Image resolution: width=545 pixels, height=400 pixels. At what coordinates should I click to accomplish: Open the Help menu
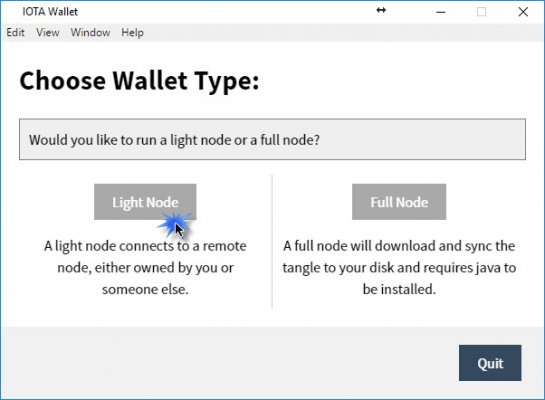tap(132, 33)
